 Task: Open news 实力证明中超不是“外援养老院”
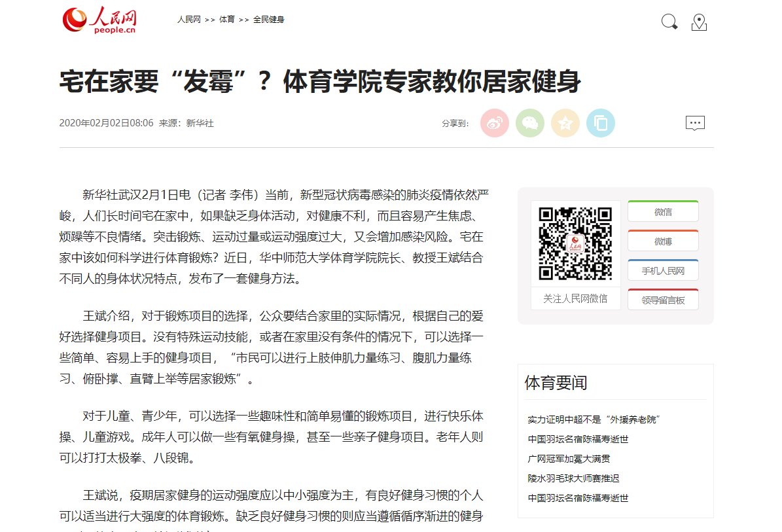[594, 419]
